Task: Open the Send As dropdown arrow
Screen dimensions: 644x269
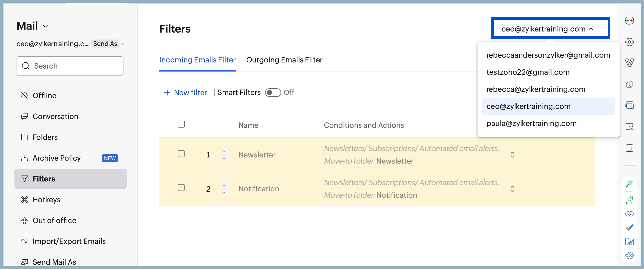Action: [x=123, y=44]
